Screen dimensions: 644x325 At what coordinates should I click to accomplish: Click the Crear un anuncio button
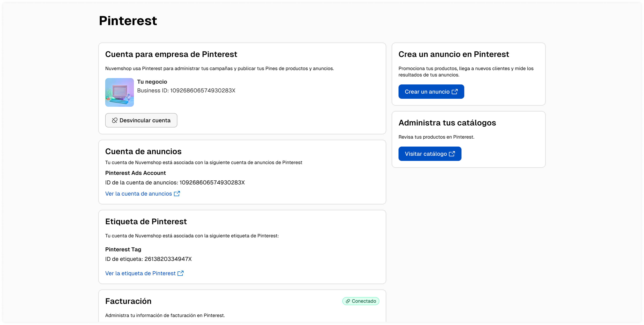431,92
